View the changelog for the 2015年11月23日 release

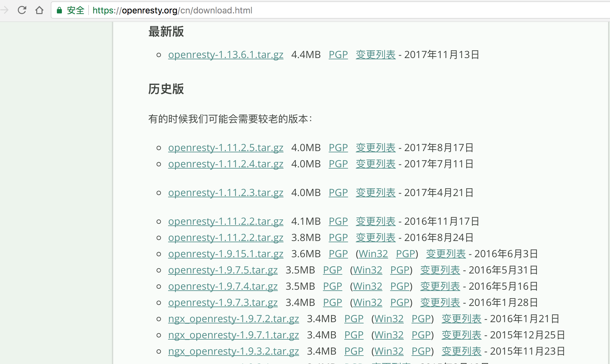462,351
